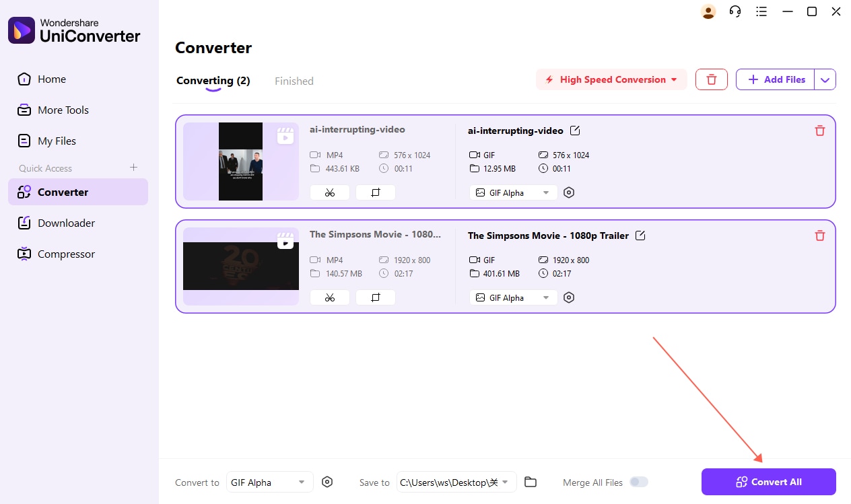Remove ai-interrupting-video with red trash icon
The image size is (851, 504).
tap(820, 131)
